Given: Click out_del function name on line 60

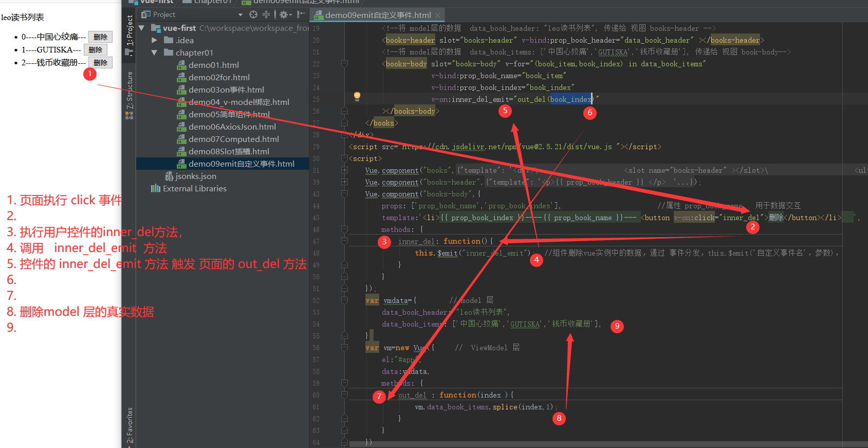Looking at the screenshot, I should pyautogui.click(x=412, y=395).
